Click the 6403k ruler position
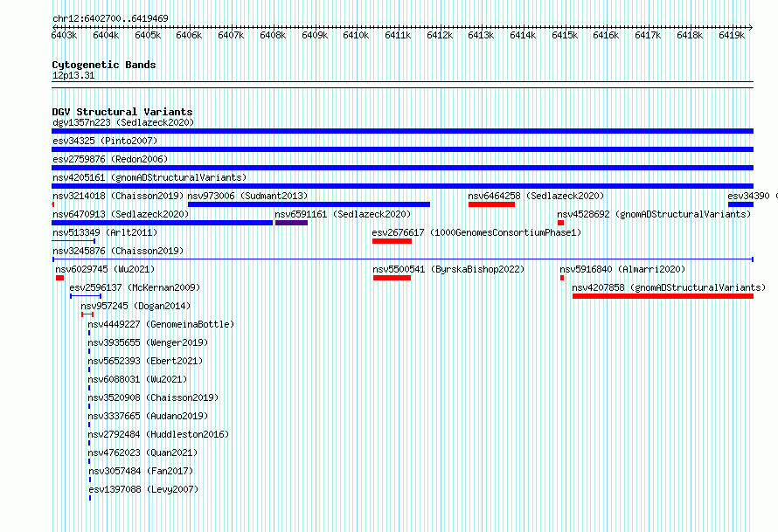 click(x=64, y=35)
